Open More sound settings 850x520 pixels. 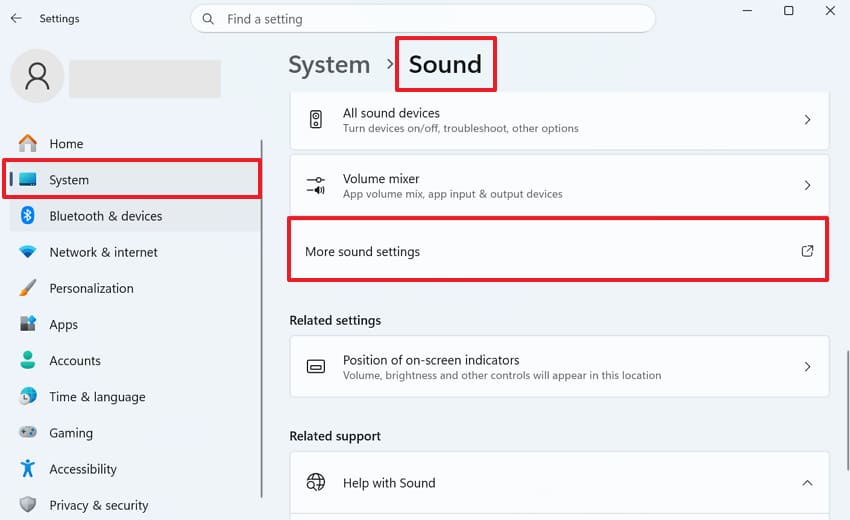558,251
